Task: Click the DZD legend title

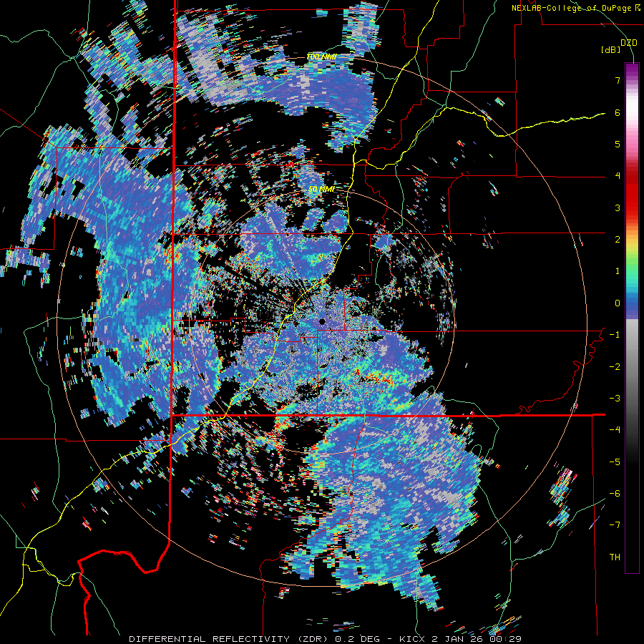Action: click(x=628, y=43)
